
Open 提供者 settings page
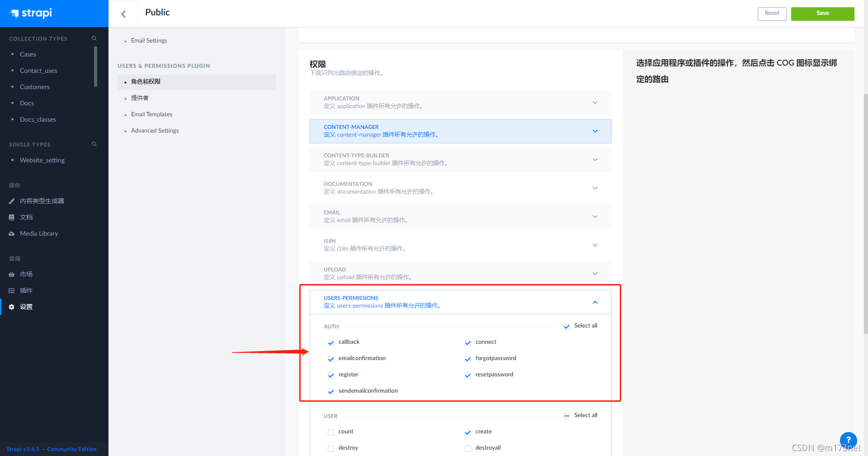point(140,98)
